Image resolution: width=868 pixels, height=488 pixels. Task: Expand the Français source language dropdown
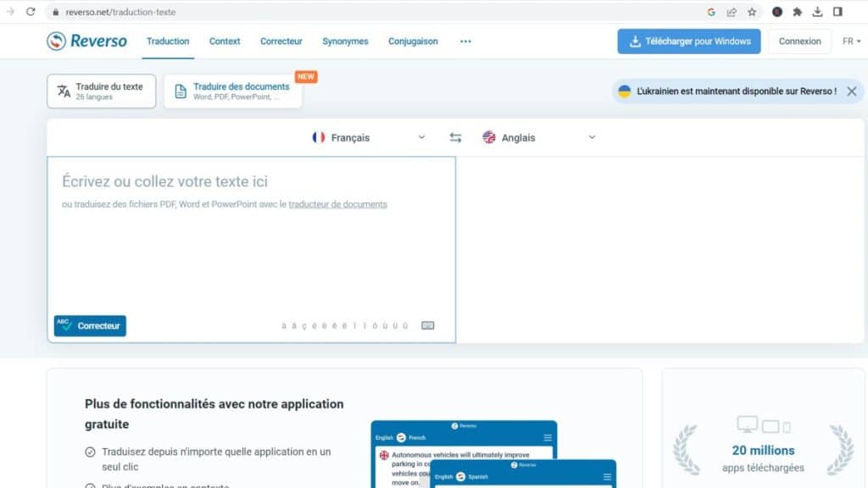[x=369, y=138]
